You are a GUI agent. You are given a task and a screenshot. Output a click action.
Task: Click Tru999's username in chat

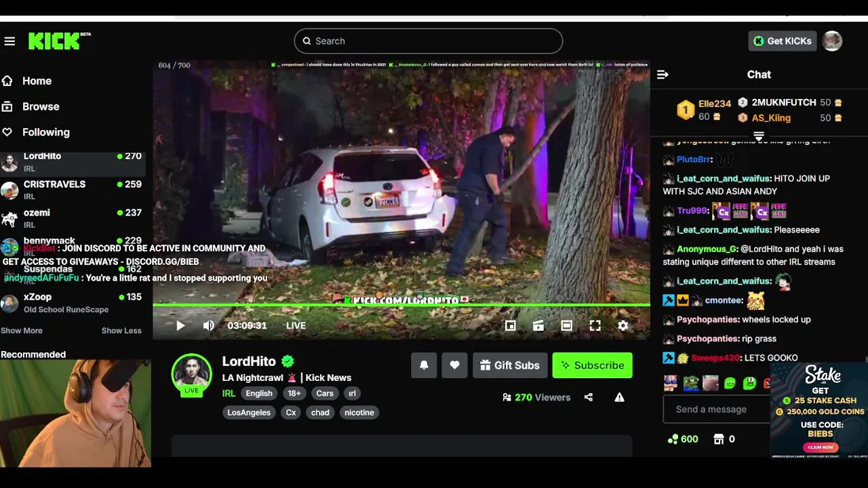[x=691, y=211]
